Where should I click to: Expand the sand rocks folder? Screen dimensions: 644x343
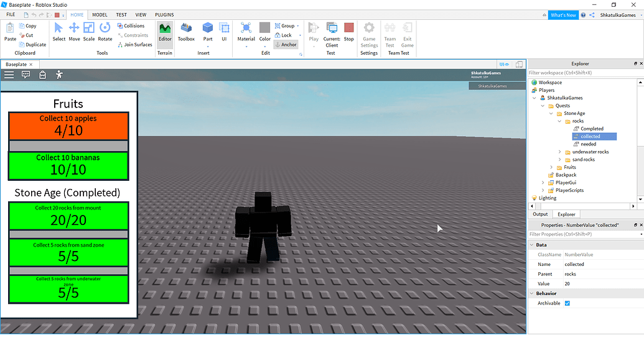[x=559, y=160]
